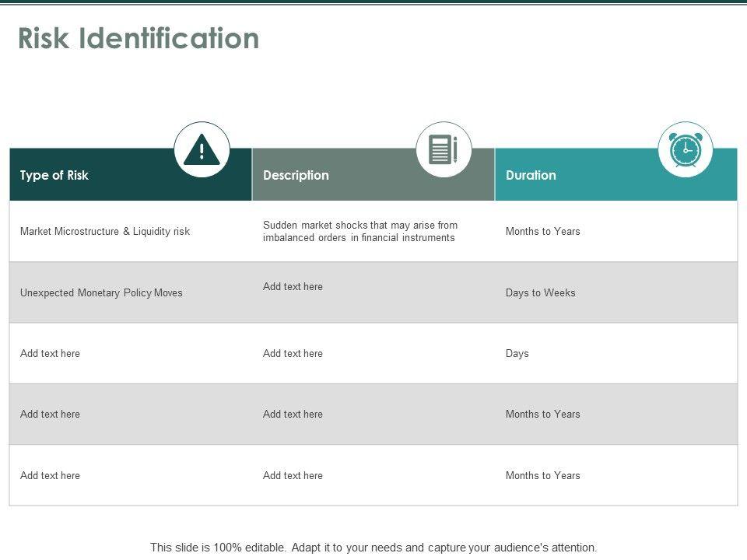Click the Description column header text
The height and width of the screenshot is (560, 747).
[x=296, y=175]
